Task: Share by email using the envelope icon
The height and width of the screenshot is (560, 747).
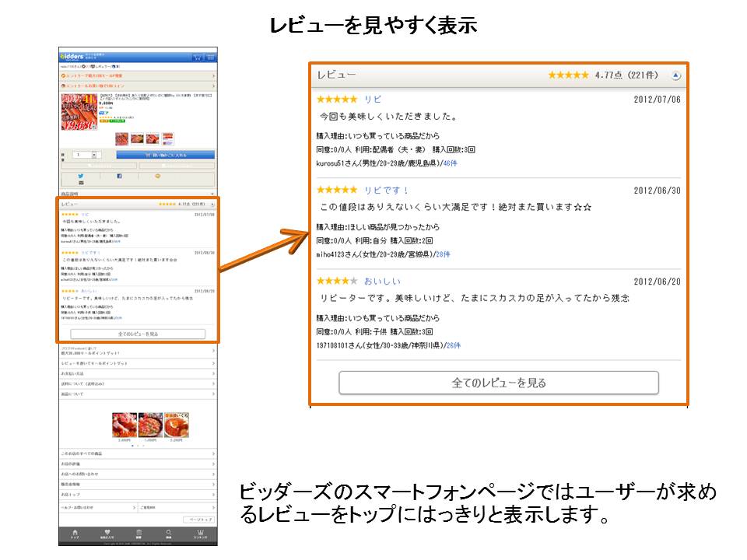Action: pos(81,184)
